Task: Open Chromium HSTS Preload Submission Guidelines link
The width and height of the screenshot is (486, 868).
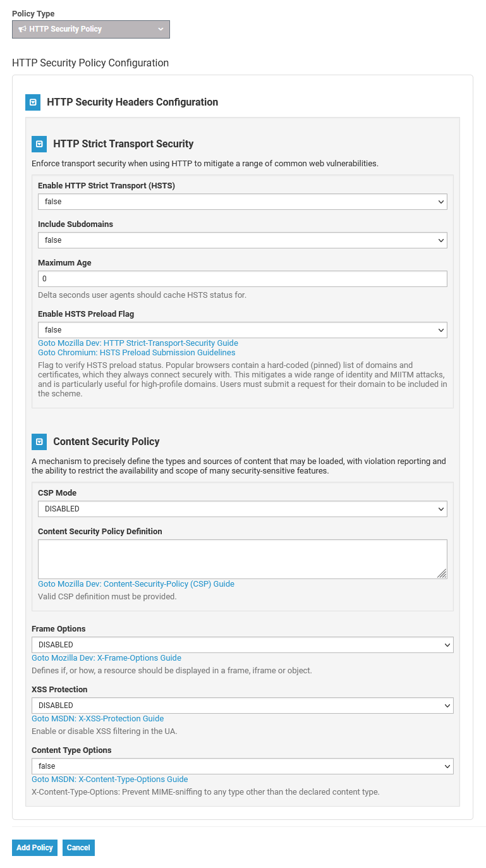Action: pos(137,353)
